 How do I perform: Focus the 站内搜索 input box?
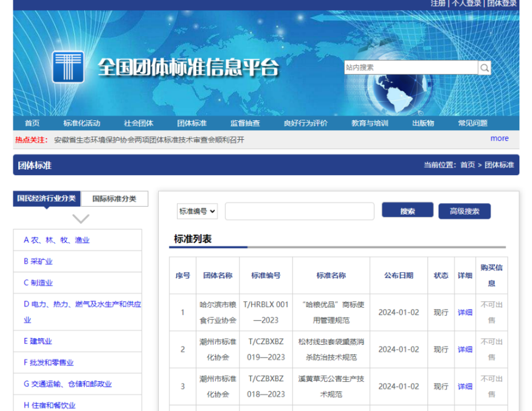coord(411,67)
